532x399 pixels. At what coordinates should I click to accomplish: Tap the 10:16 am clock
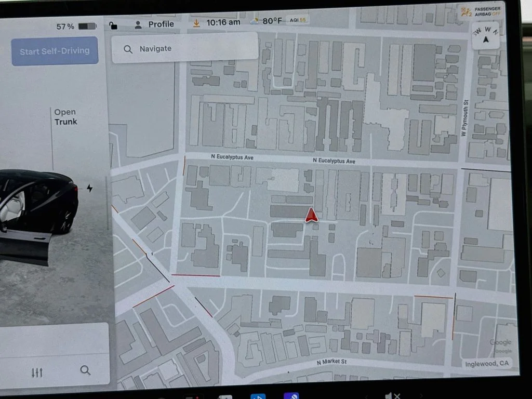[223, 22]
